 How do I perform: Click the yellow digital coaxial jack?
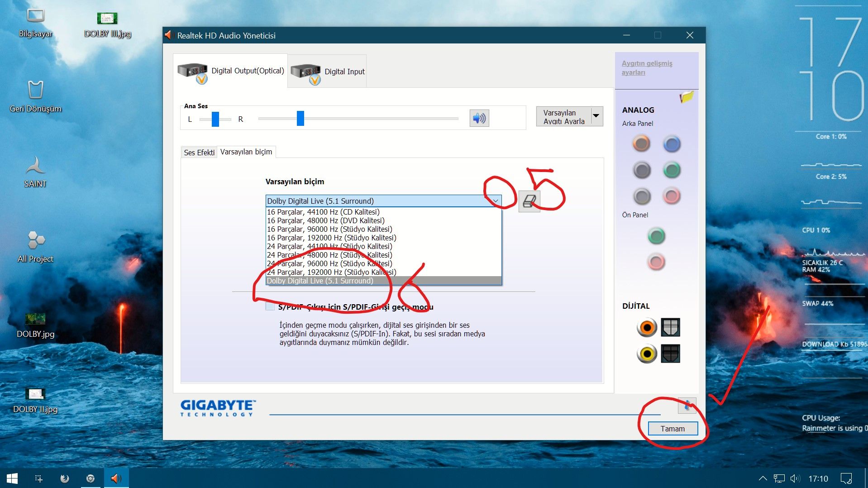(647, 354)
